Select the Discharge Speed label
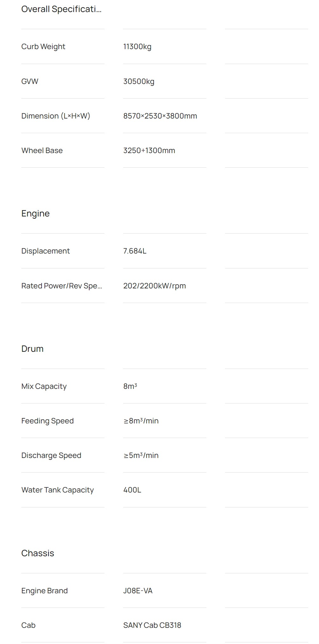 [51, 455]
